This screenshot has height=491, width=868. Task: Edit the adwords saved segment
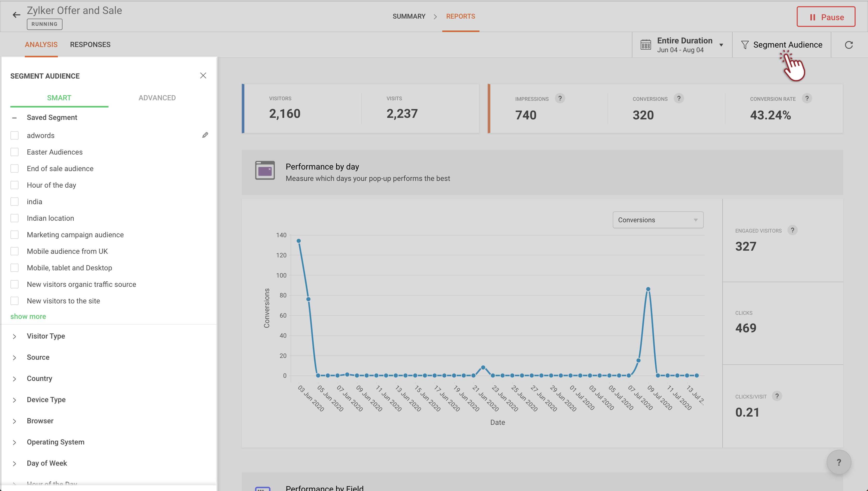[x=205, y=135]
